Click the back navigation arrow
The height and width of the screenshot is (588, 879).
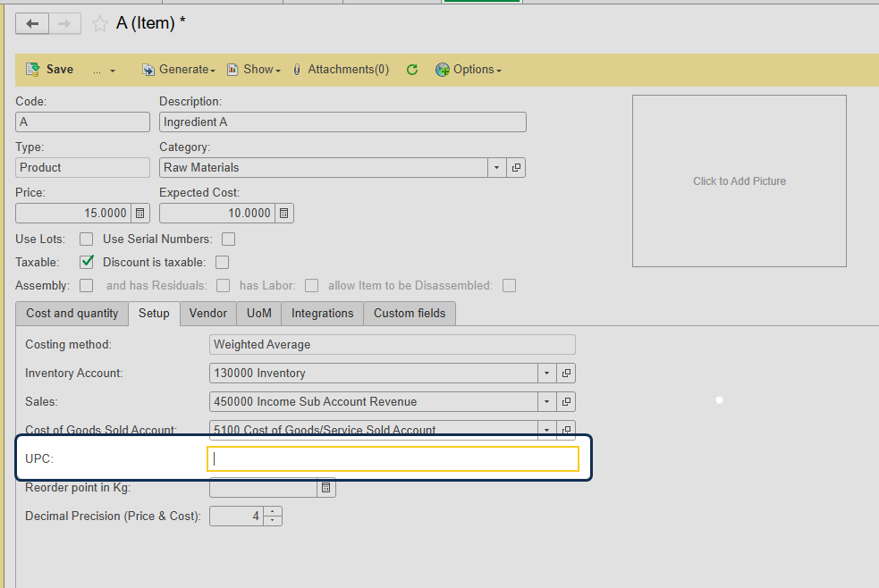[32, 24]
